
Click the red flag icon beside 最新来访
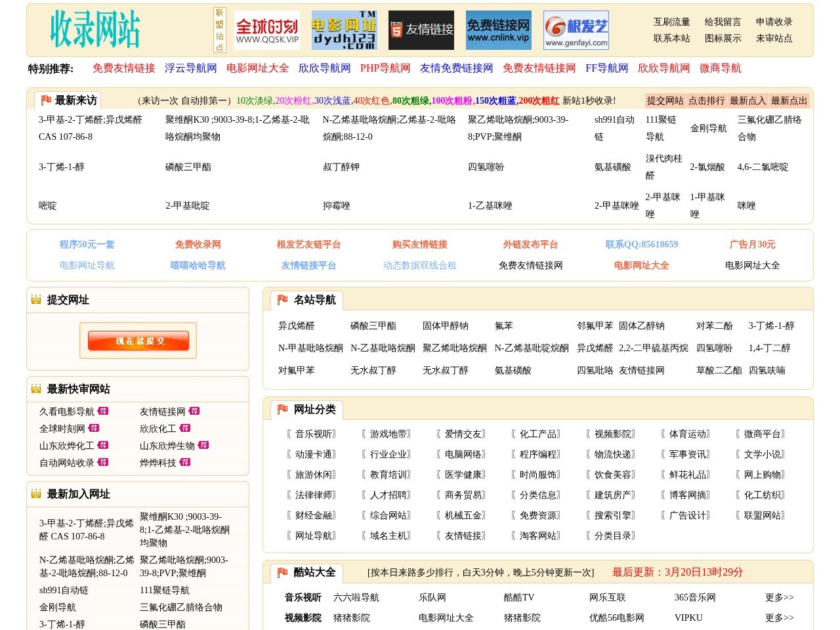pyautogui.click(x=46, y=100)
